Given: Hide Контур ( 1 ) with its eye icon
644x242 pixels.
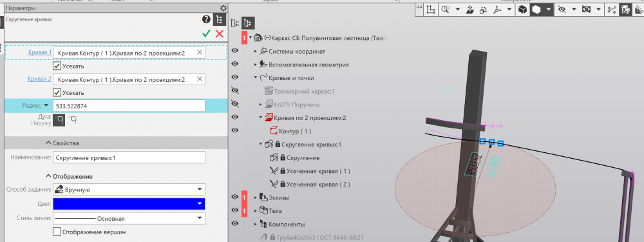Looking at the screenshot, I should 235,130.
